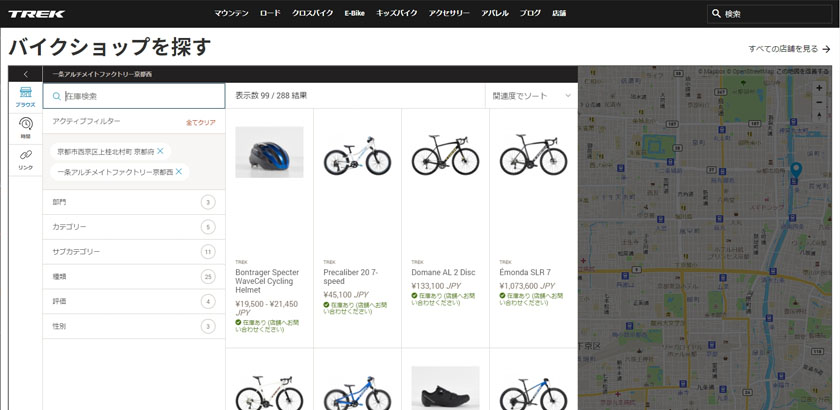Open the マウンテン menu

tap(231, 13)
